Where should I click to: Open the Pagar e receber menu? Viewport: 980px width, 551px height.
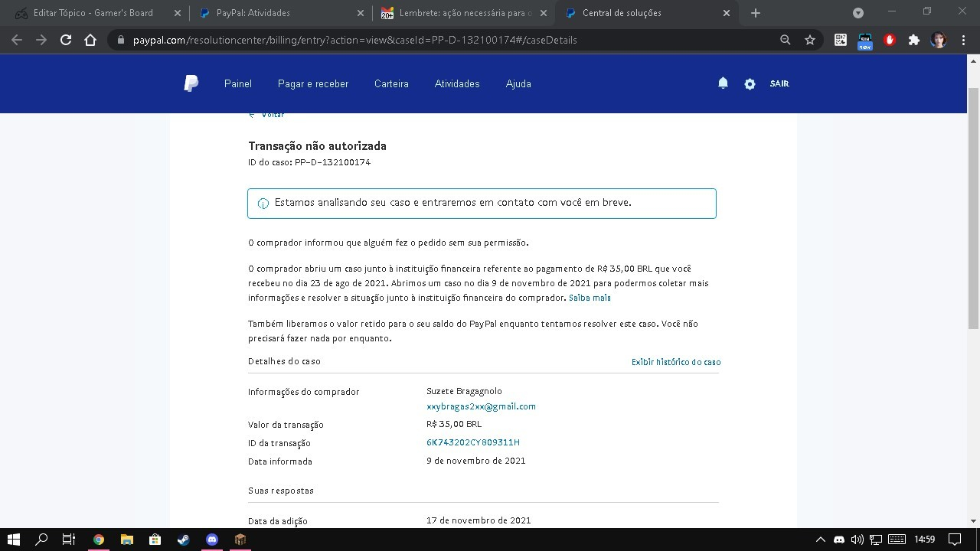tap(312, 83)
